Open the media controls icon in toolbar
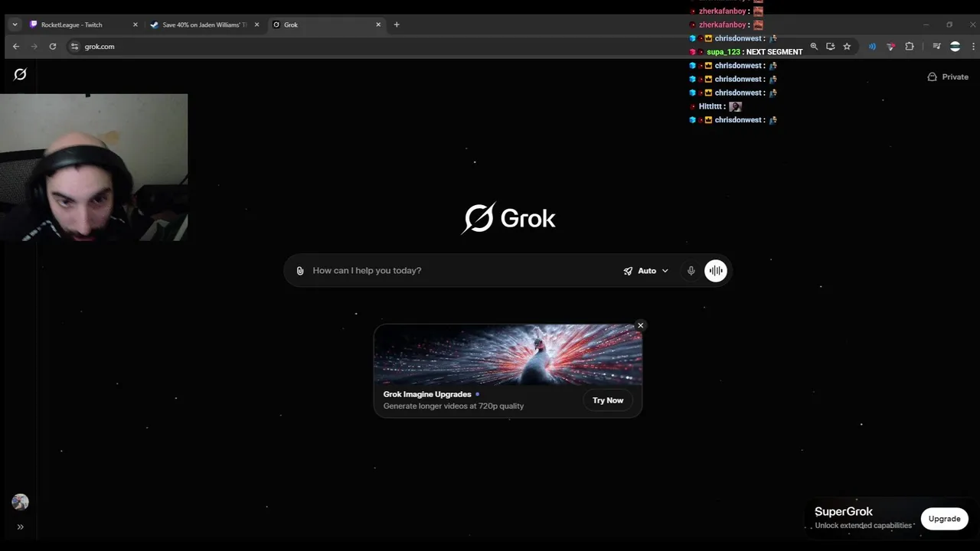 click(936, 47)
